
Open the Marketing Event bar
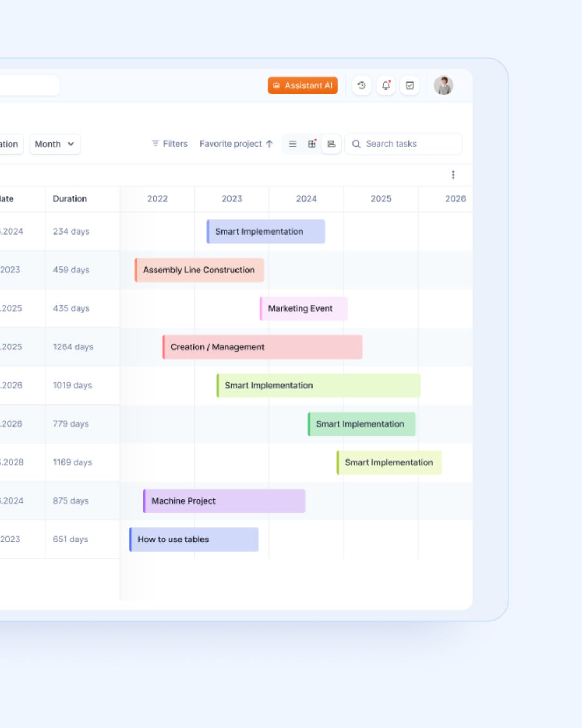click(303, 308)
